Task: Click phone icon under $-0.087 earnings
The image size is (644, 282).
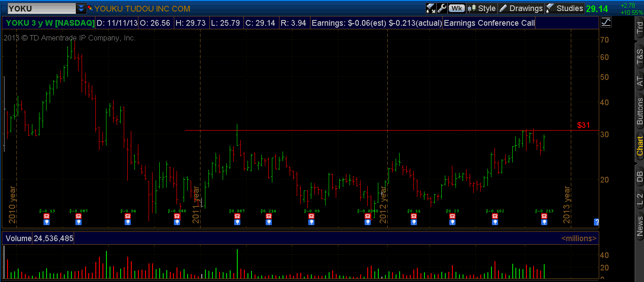Action: (79, 216)
